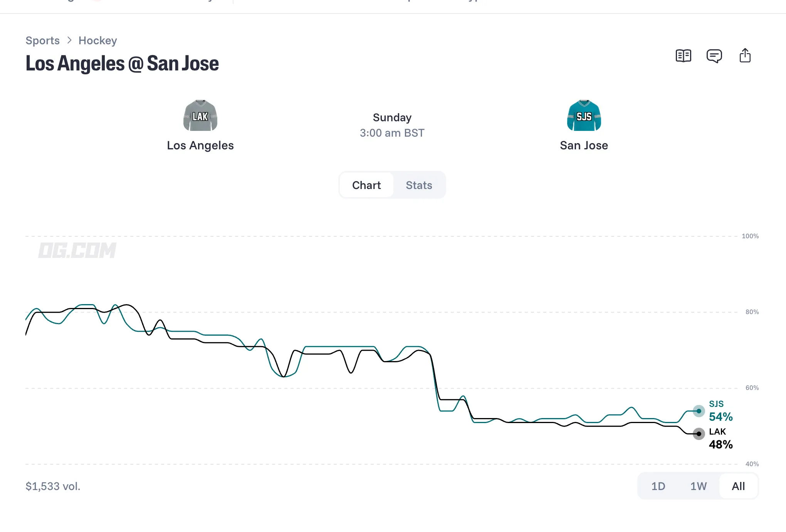Click the breadcrumb chevron separator
Viewport: 786px width, 532px height.
click(x=69, y=40)
